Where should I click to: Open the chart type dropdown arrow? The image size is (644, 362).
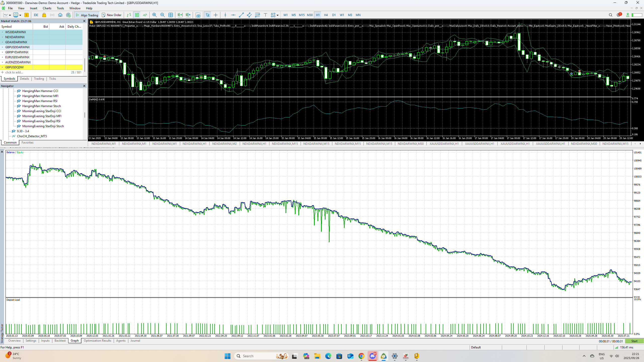pos(10,15)
